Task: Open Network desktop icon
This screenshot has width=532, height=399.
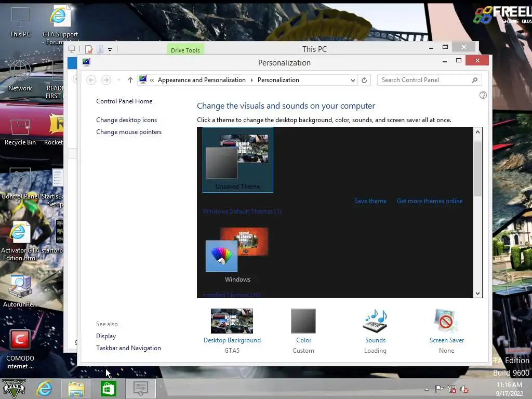Action: pyautogui.click(x=20, y=76)
